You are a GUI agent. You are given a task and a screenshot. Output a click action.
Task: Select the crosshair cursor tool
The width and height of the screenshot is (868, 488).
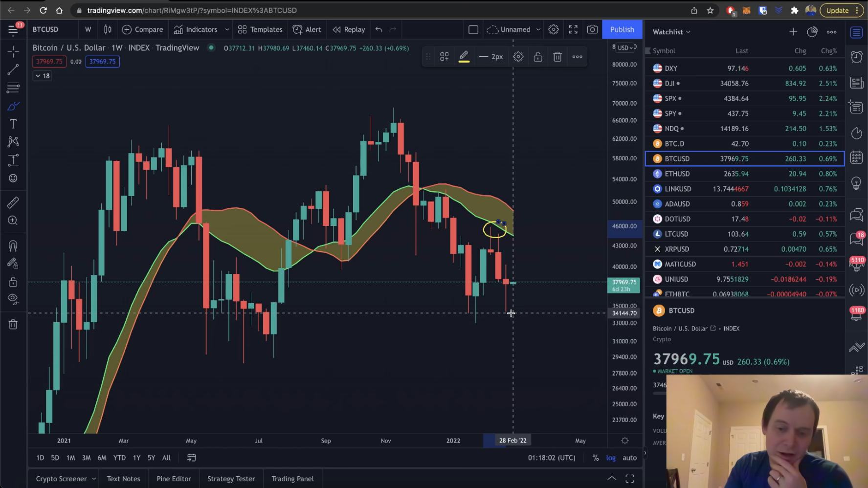click(x=13, y=51)
